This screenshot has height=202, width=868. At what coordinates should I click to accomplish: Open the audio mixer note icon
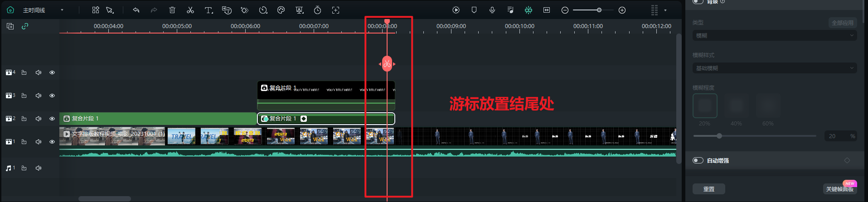[510, 10]
